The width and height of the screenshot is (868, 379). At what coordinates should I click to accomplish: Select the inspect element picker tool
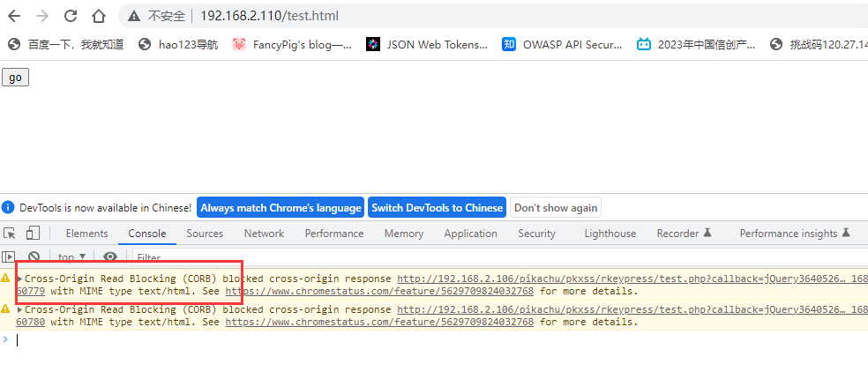pyautogui.click(x=10, y=234)
